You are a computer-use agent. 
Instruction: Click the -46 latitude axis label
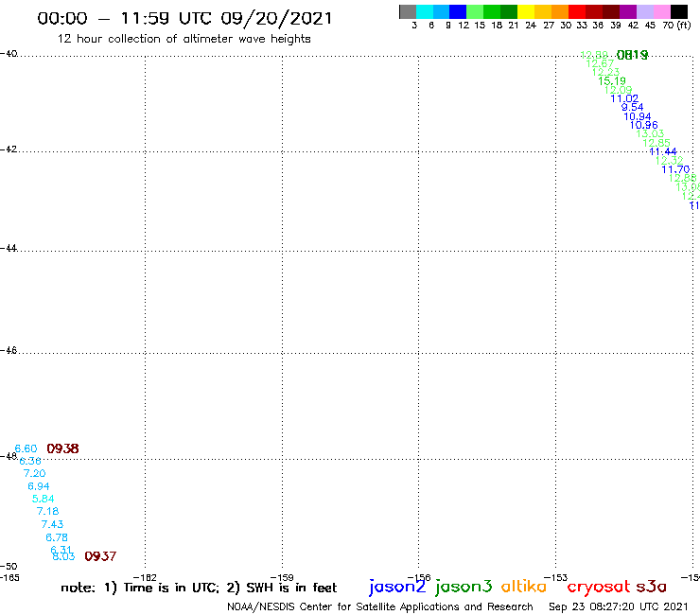tap(9, 350)
